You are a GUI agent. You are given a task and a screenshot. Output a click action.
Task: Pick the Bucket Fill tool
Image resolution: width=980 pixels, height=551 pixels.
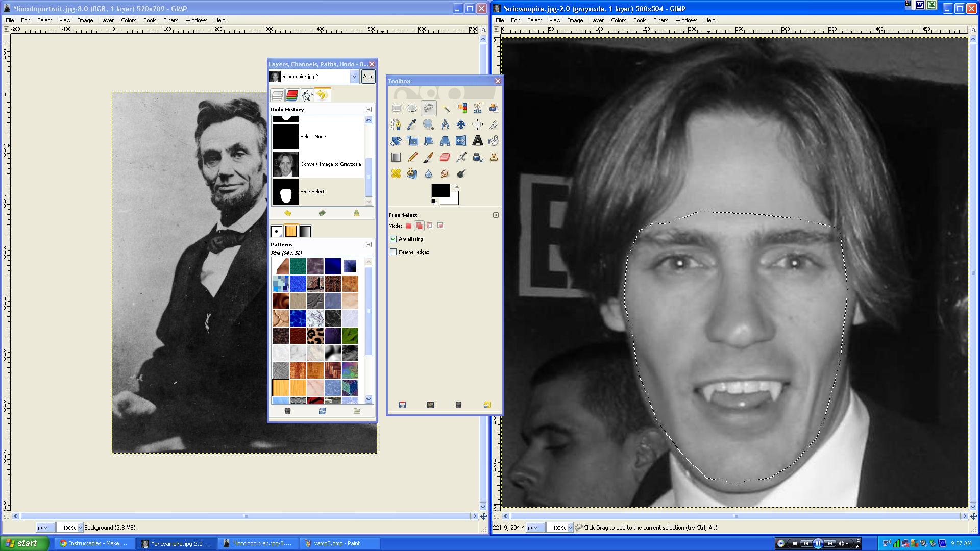(494, 141)
